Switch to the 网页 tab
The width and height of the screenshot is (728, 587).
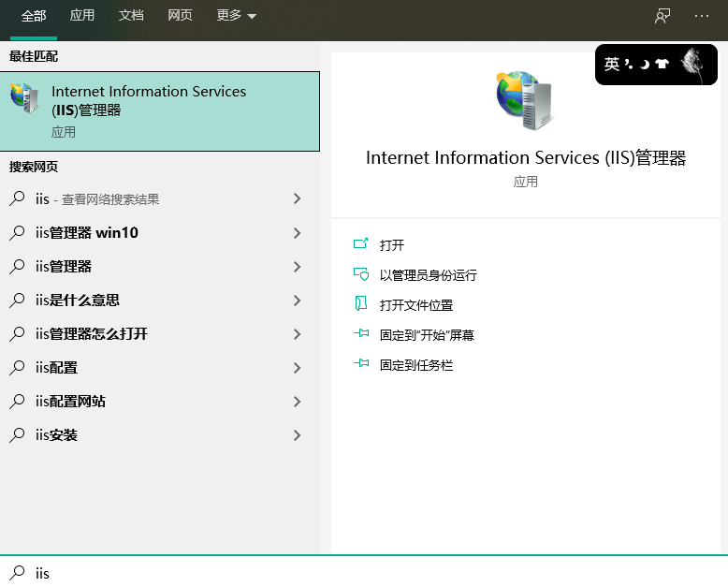click(x=180, y=15)
